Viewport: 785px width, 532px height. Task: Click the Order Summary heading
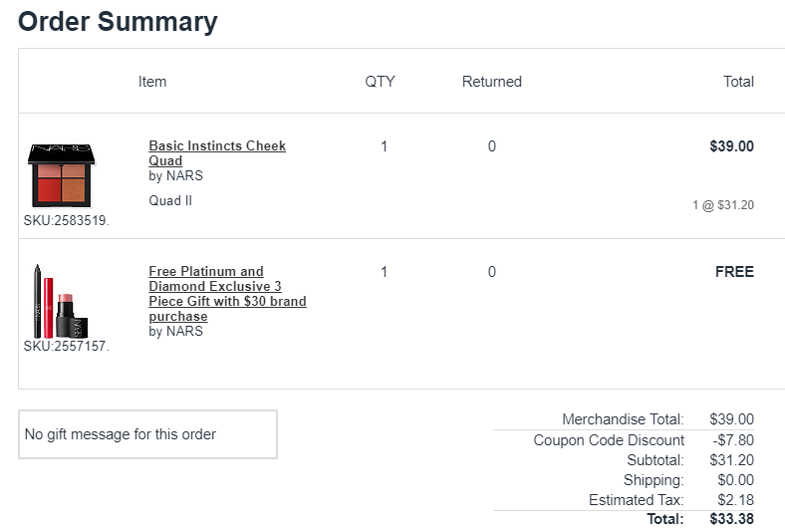click(118, 22)
